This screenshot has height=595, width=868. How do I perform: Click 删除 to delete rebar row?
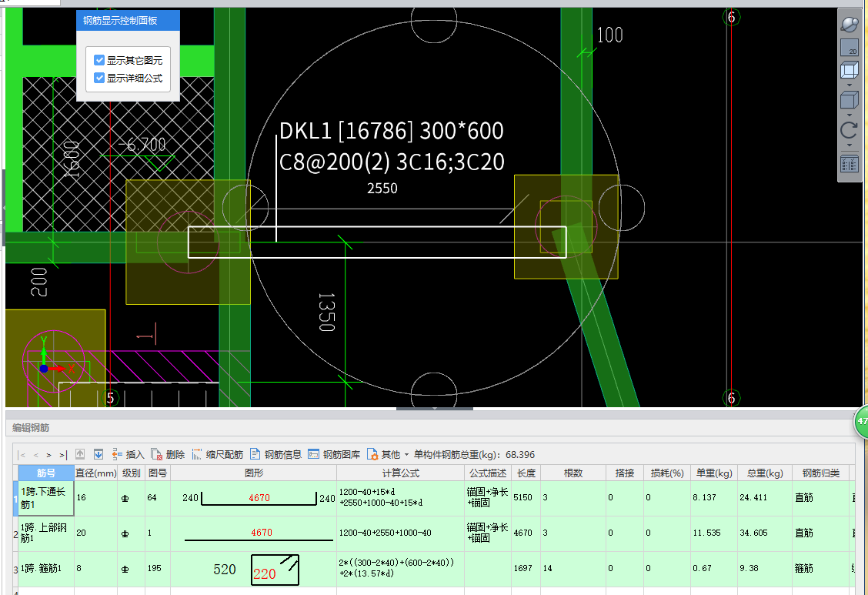tap(168, 454)
